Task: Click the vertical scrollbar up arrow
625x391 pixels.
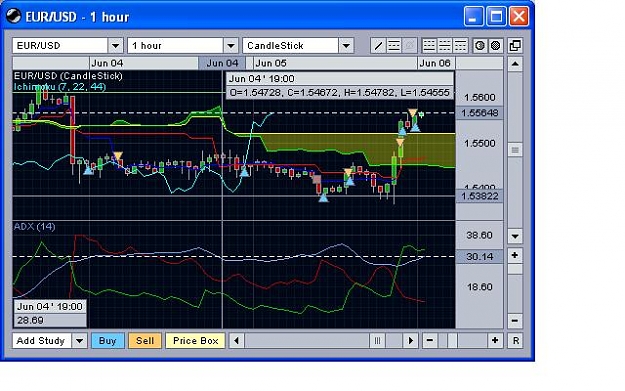Action: tap(515, 64)
